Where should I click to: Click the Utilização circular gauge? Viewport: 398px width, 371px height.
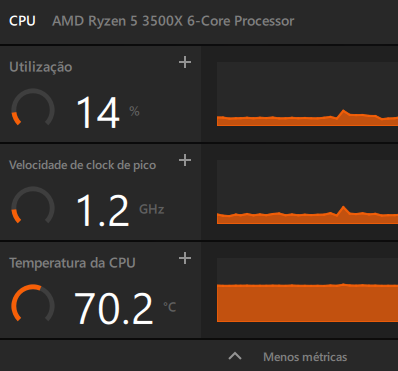[x=33, y=107]
